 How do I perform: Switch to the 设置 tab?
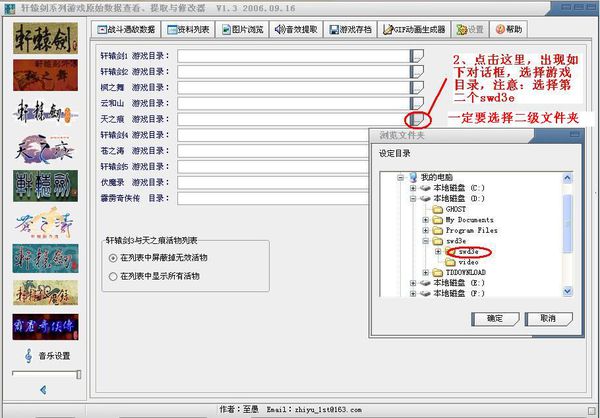[x=470, y=29]
